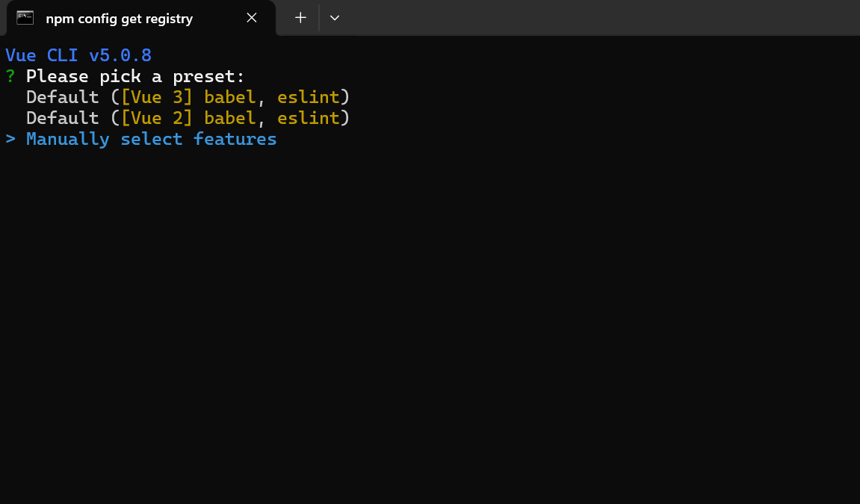The image size is (860, 504).
Task: Pick the Manually select features option
Action: click(x=152, y=139)
